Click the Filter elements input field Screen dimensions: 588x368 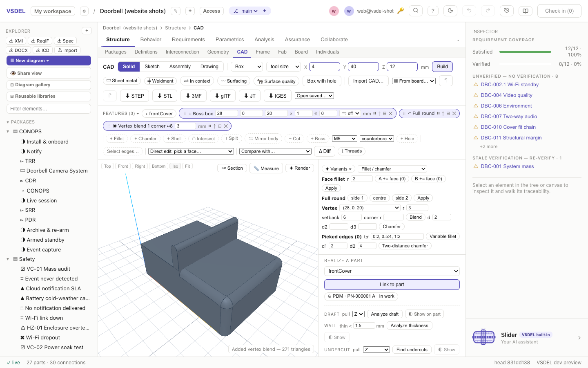point(49,109)
